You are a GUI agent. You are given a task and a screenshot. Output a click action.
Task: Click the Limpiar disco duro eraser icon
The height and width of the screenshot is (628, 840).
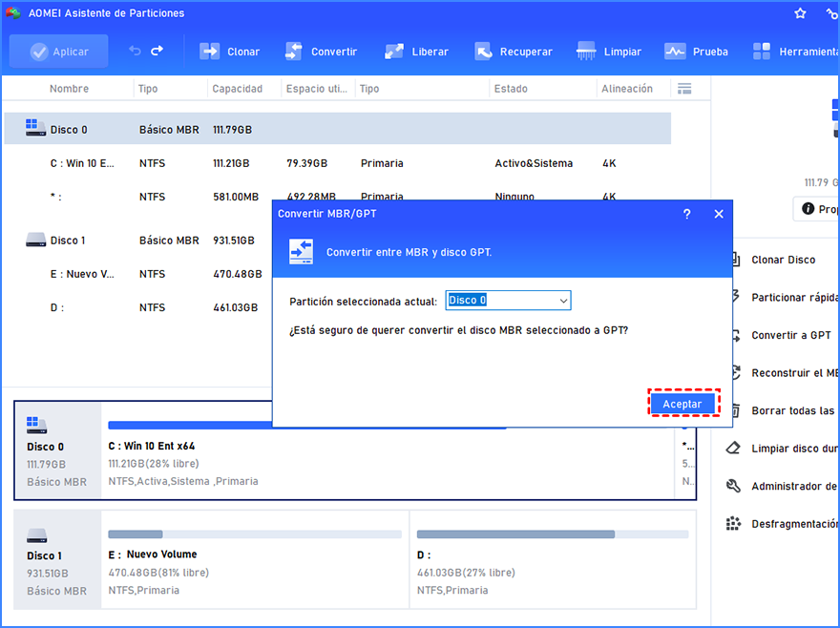(x=733, y=448)
